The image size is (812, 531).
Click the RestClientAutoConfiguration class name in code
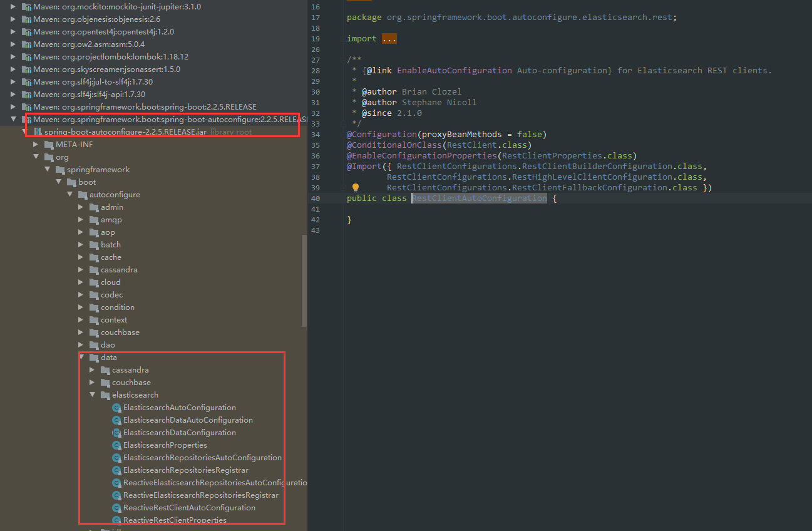click(x=479, y=198)
